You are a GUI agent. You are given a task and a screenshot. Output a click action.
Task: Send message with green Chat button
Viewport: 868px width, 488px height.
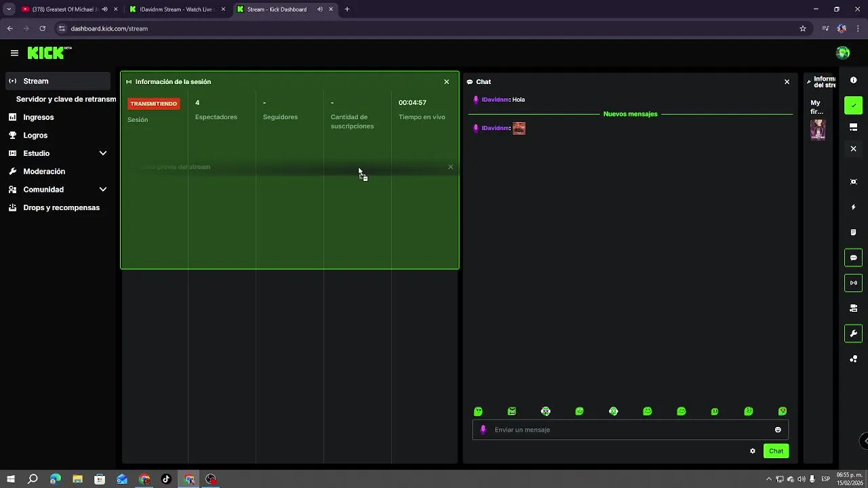776,451
